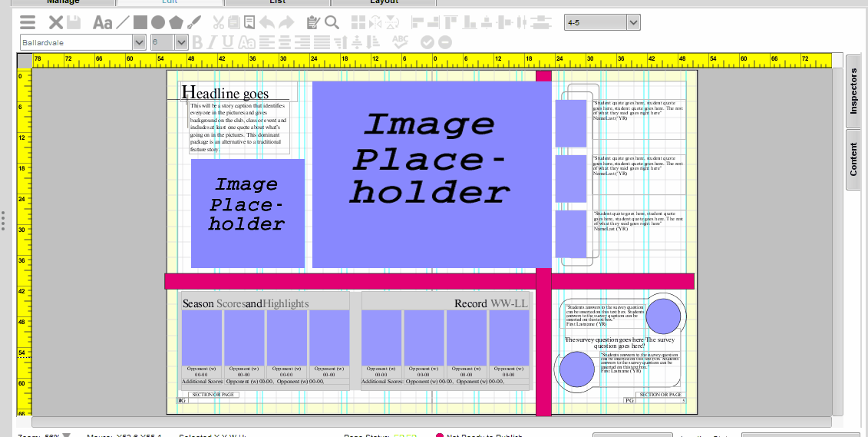Click the X delete icon in toolbar

(x=55, y=23)
